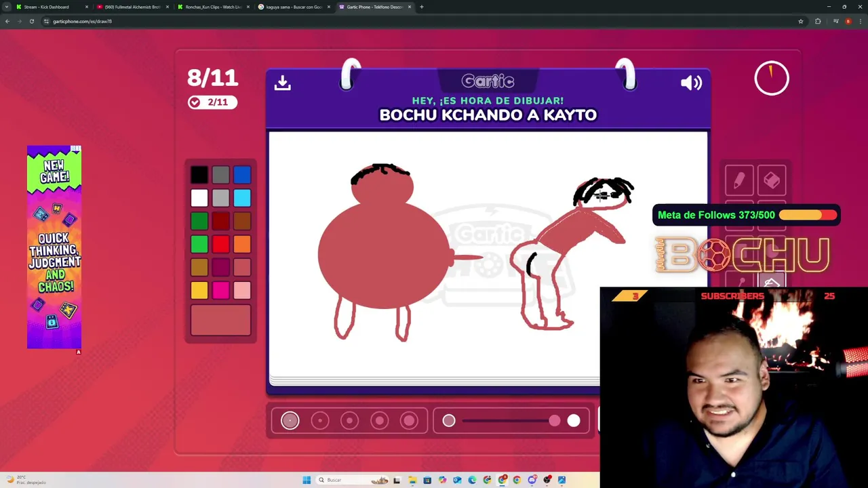868x488 pixels.
Task: Pick the yellow color swatch
Action: coord(199,290)
